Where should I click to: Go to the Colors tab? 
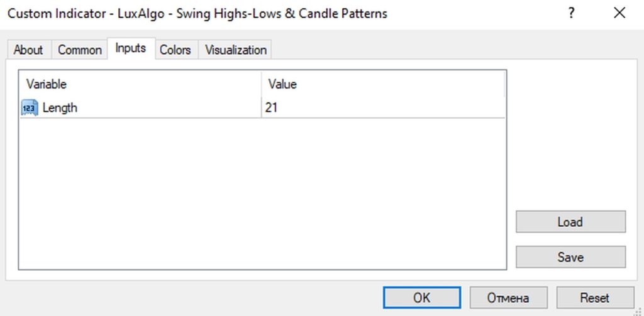(x=175, y=50)
